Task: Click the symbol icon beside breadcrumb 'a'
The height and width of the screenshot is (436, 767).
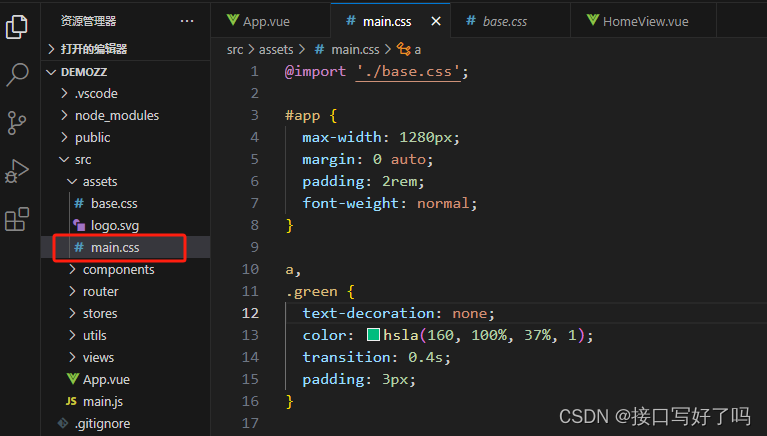Action: [404, 49]
